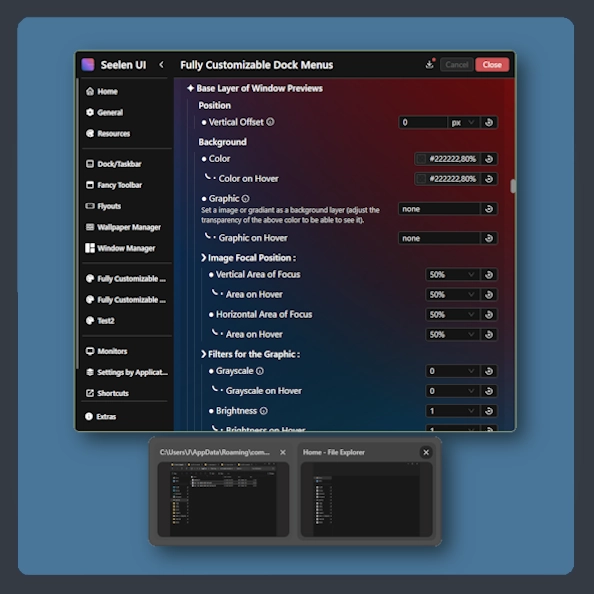Open Dock/Taskbar settings
This screenshot has width=594, height=594.
pos(114,164)
